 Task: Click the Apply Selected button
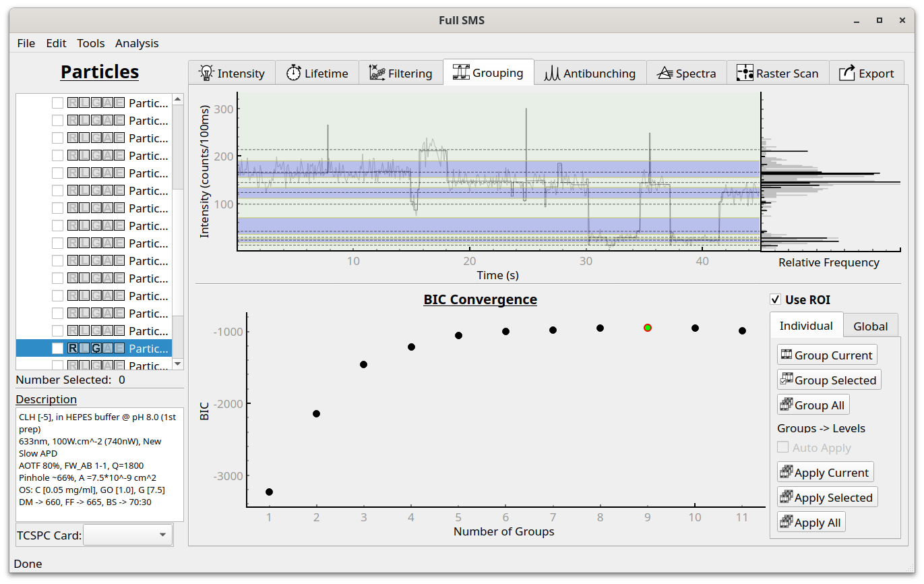[x=827, y=498]
